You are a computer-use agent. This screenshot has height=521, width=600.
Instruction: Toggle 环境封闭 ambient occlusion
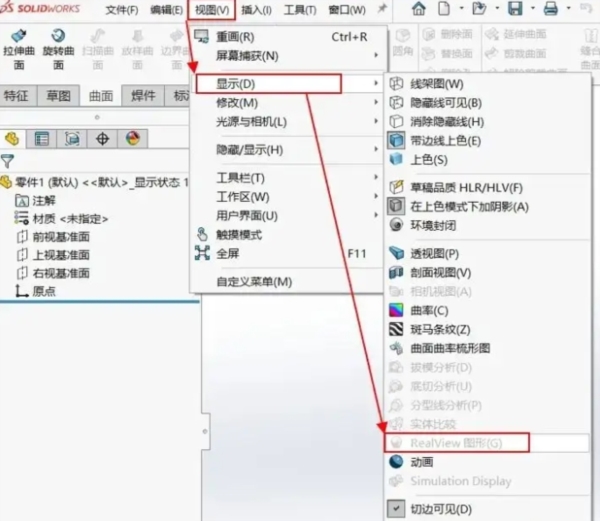[488, 225]
